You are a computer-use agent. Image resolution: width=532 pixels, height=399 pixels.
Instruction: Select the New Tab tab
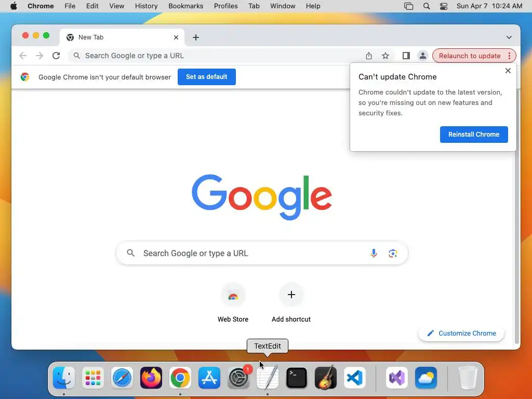122,37
